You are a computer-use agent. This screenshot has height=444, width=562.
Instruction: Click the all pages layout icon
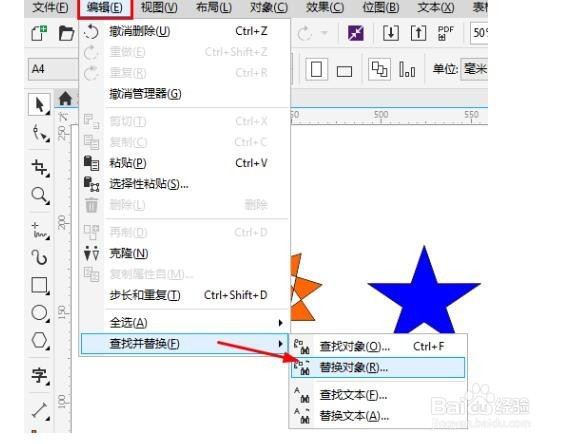click(379, 69)
